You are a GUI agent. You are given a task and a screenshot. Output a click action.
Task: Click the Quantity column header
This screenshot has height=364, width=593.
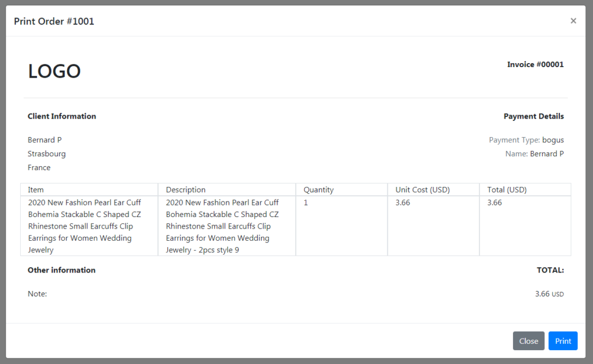tap(342, 190)
